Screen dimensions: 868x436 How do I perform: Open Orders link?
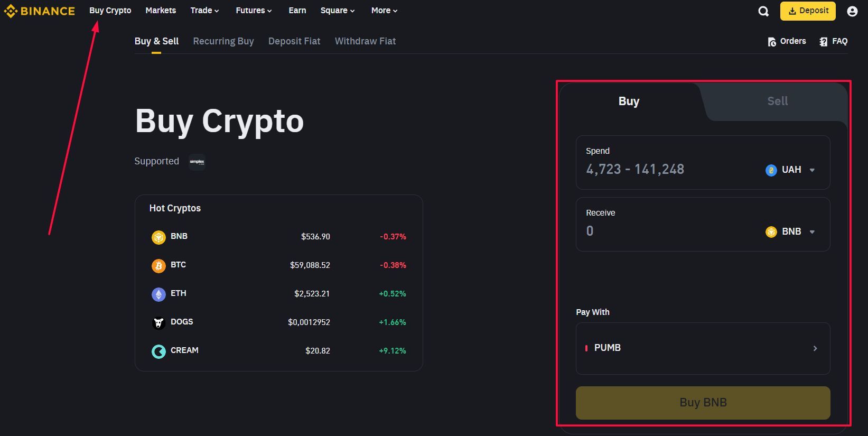point(787,41)
